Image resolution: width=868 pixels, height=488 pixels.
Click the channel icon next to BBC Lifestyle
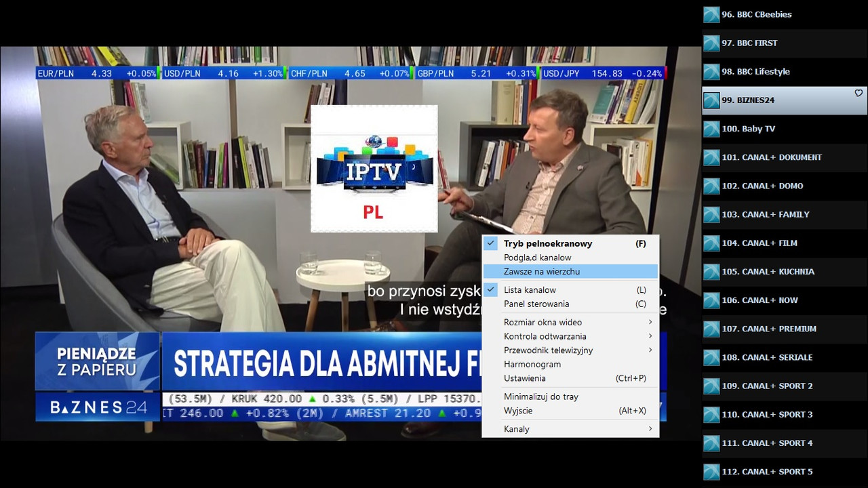(x=711, y=71)
